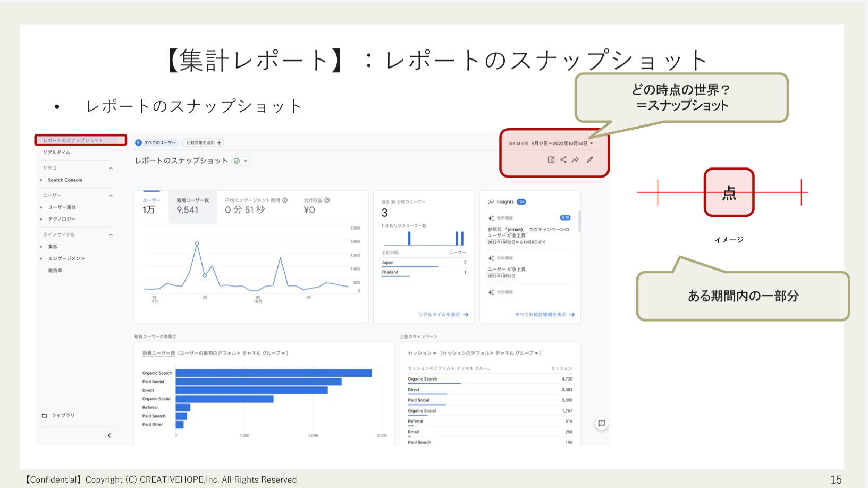Click Organic Search row showing 4,730
868x488 pixels.
coord(490,380)
